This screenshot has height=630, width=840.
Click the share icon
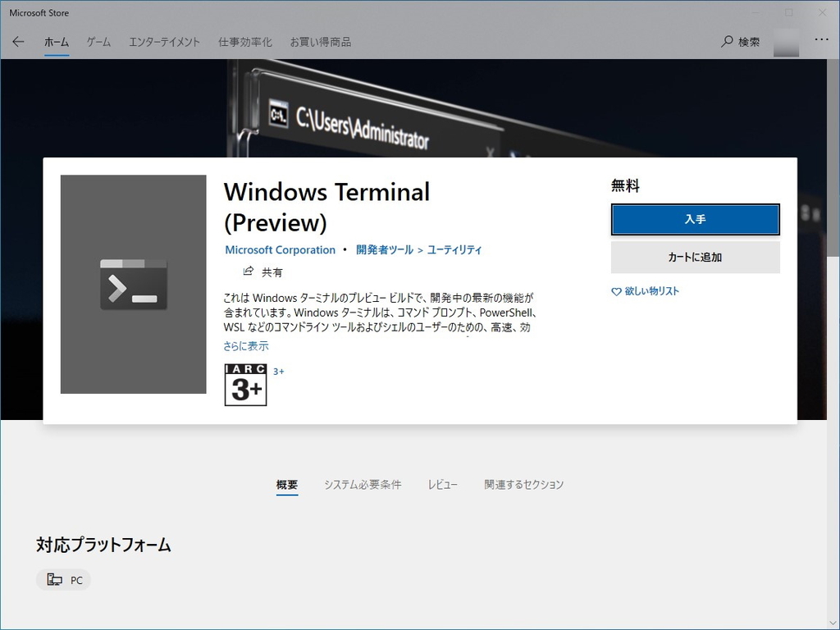coord(248,271)
